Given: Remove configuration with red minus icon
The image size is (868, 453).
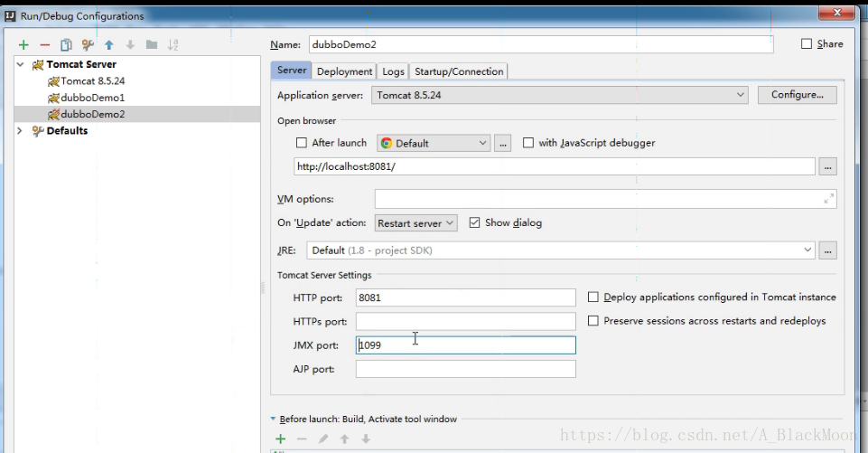Looking at the screenshot, I should [45, 45].
